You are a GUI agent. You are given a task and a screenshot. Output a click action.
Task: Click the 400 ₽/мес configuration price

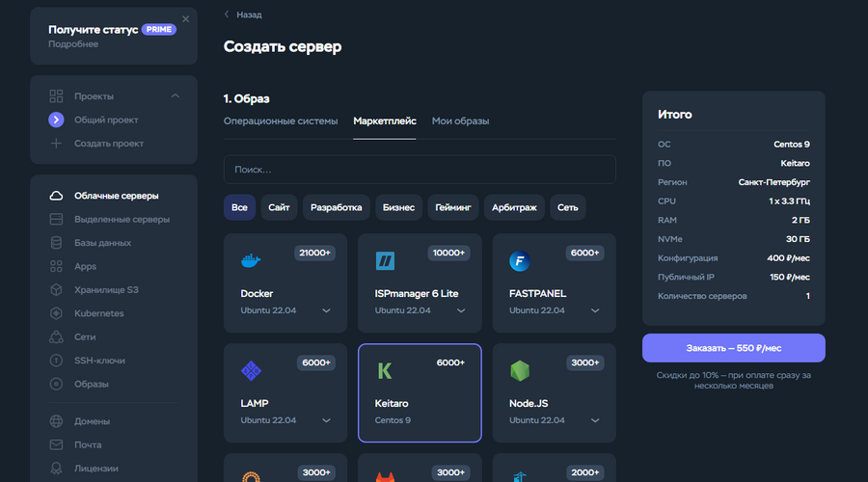click(x=788, y=258)
